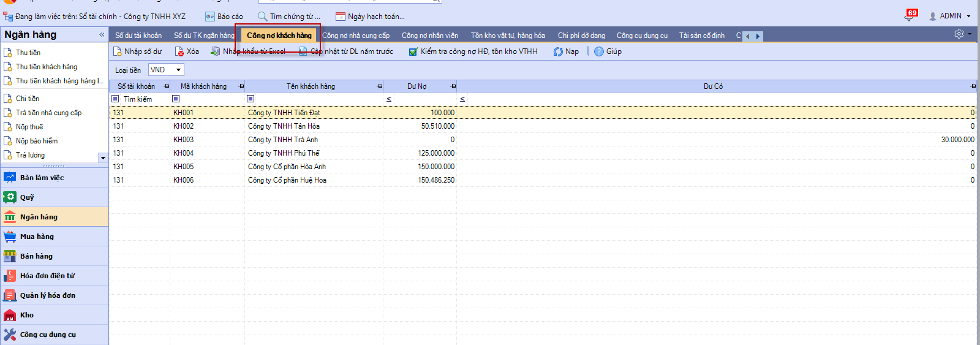
Task: Open filter operator for Số tài khoản
Action: click(x=115, y=99)
